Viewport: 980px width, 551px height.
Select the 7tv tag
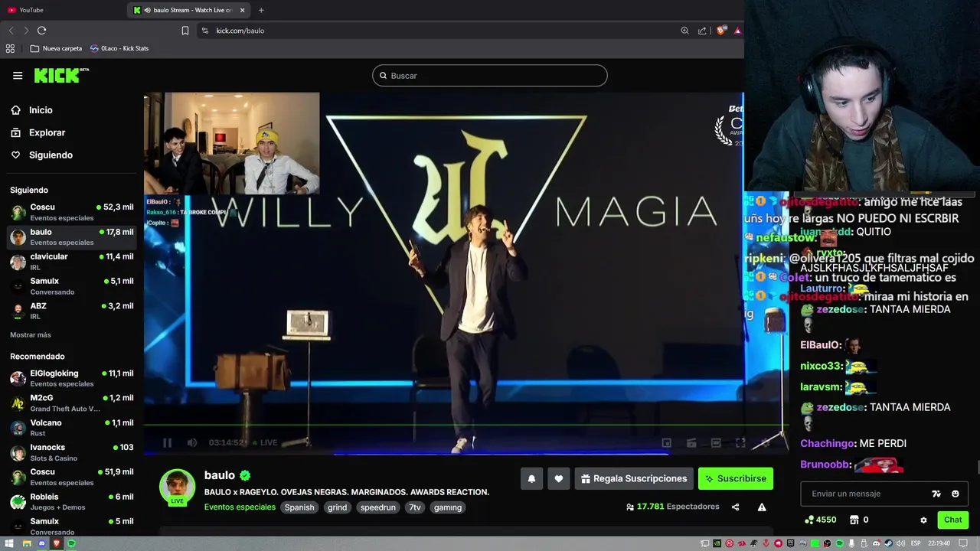click(415, 507)
